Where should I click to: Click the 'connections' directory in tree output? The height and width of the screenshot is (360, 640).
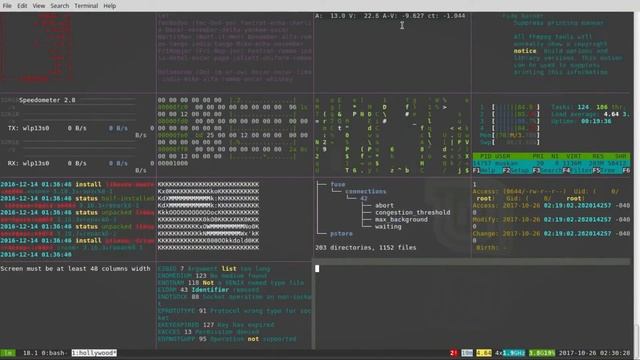coord(366,191)
